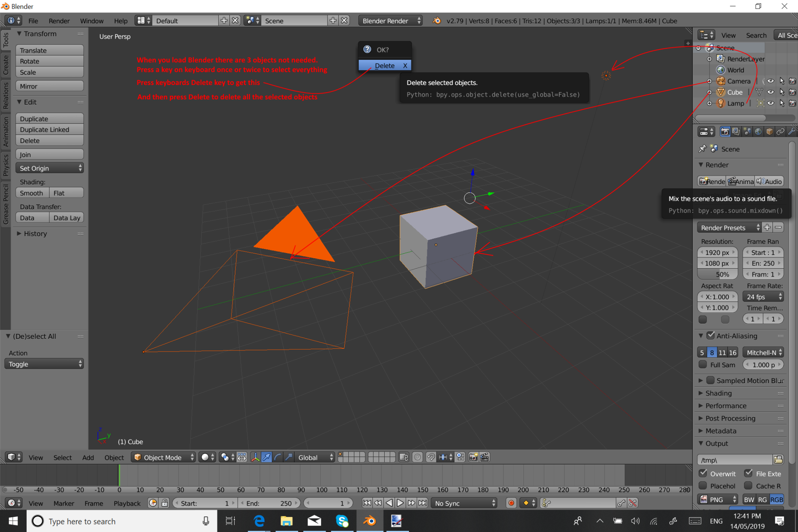This screenshot has width=798, height=532.
Task: Open the Render properties camera tab
Action: click(x=725, y=132)
